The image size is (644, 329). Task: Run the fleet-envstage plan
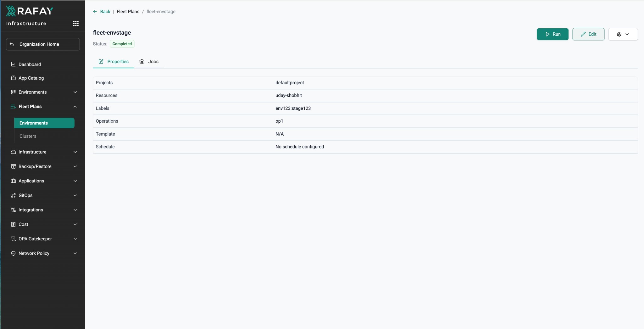[552, 34]
